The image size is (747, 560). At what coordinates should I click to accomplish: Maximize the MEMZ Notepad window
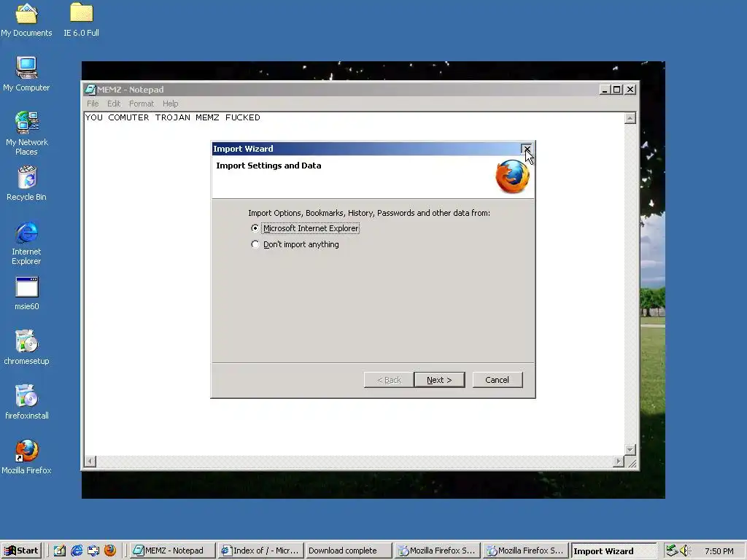(617, 90)
